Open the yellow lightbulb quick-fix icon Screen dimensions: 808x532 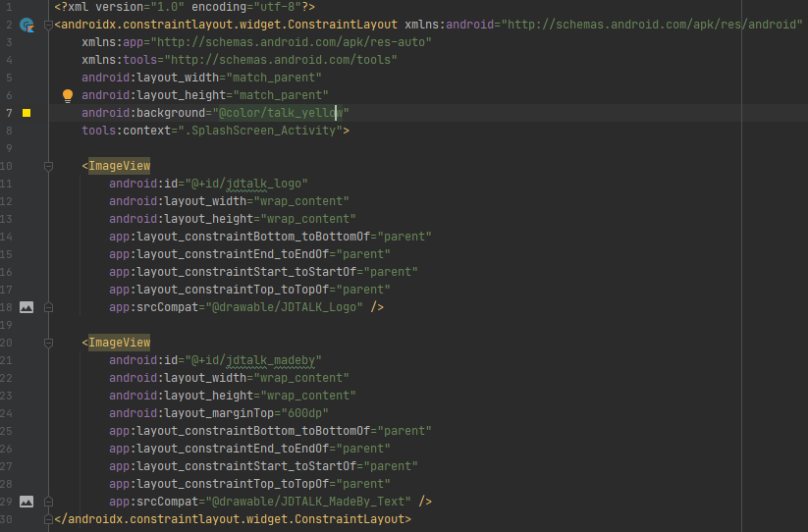pos(68,96)
